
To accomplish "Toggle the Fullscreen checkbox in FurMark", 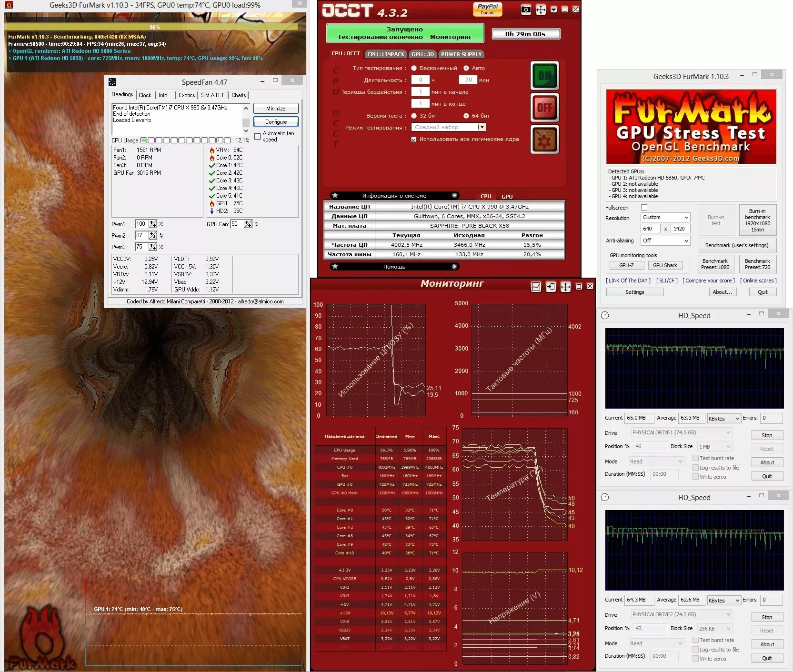I will pos(644,207).
